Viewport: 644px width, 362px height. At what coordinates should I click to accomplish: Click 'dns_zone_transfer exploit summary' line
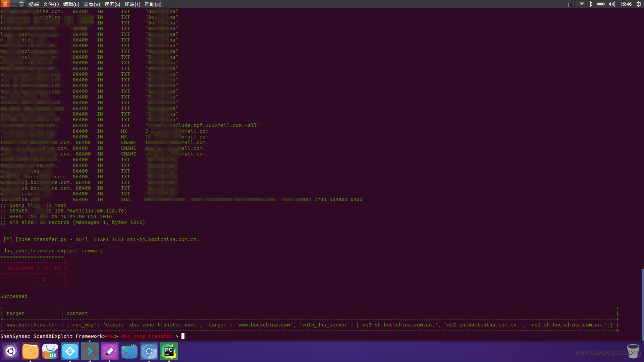[x=53, y=250]
